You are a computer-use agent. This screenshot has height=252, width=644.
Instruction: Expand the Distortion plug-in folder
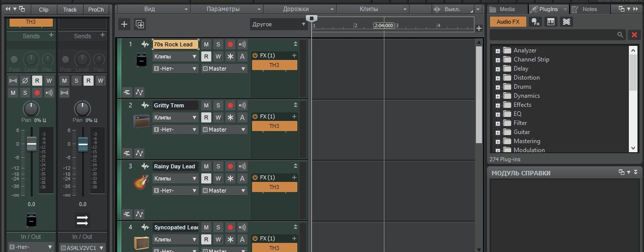click(498, 78)
